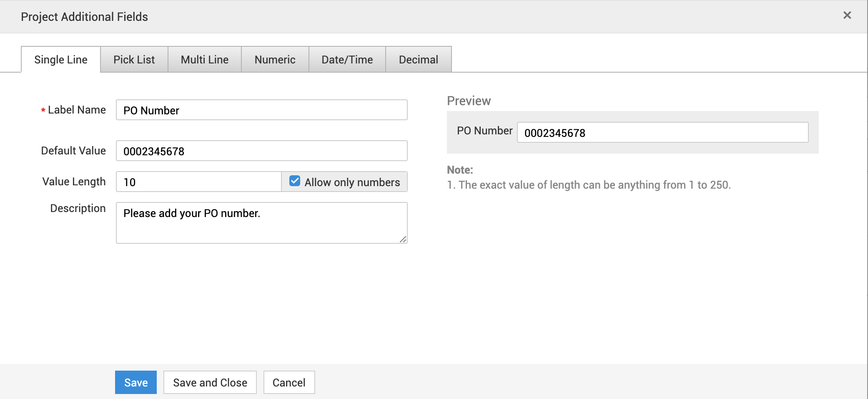The image size is (868, 399).
Task: Close the Project Additional Fields dialog
Action: click(847, 15)
